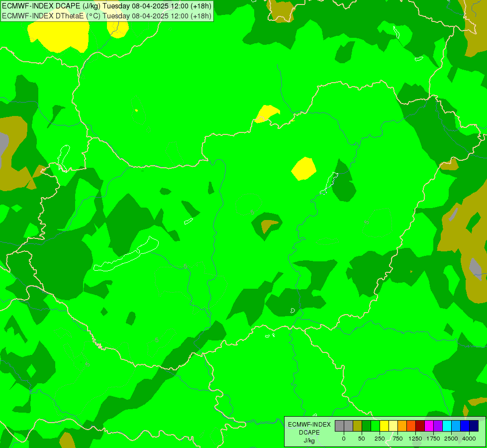Viewport: 487px width, 448px height.
Task: Select the dark red legend swatch
Action: [420, 426]
